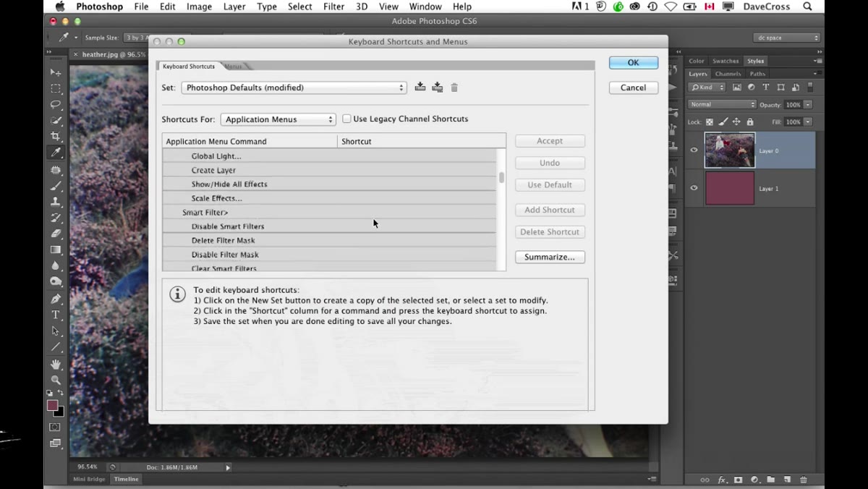The image size is (868, 489).
Task: Open the Normal blend mode dropdown
Action: pyautogui.click(x=722, y=104)
